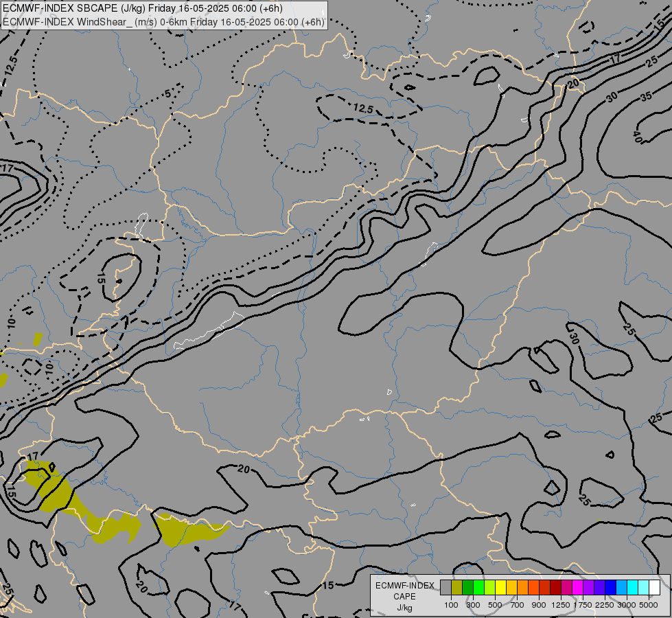Click the legend value 5000
This screenshot has width=672, height=618.
click(649, 605)
